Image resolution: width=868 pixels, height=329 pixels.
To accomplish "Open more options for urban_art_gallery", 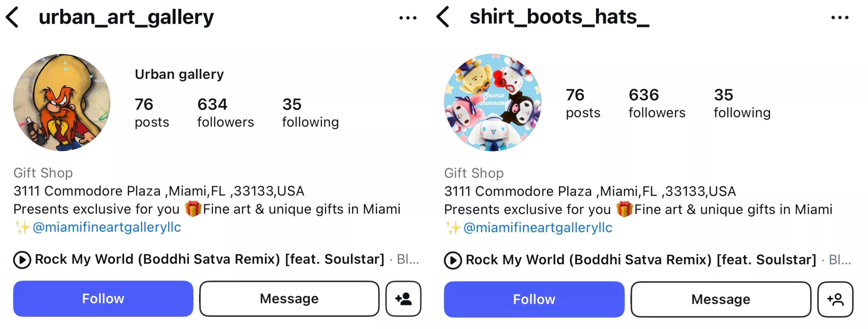I will pyautogui.click(x=408, y=18).
